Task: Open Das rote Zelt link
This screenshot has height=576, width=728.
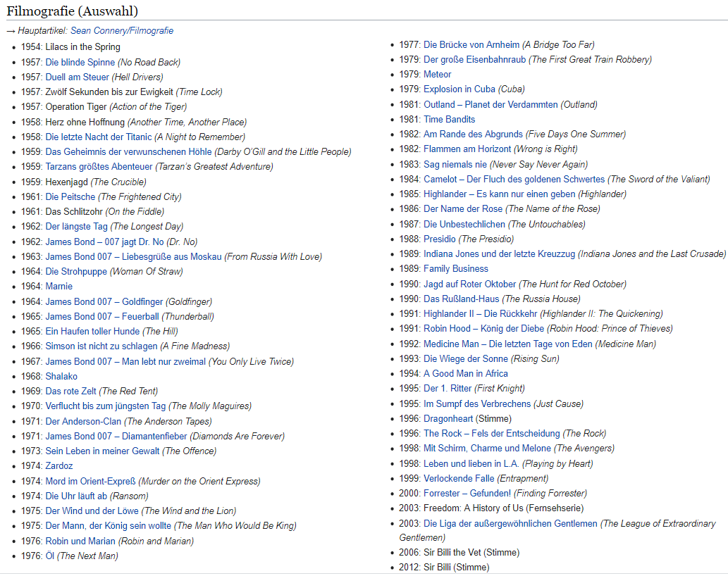Action: 71,391
